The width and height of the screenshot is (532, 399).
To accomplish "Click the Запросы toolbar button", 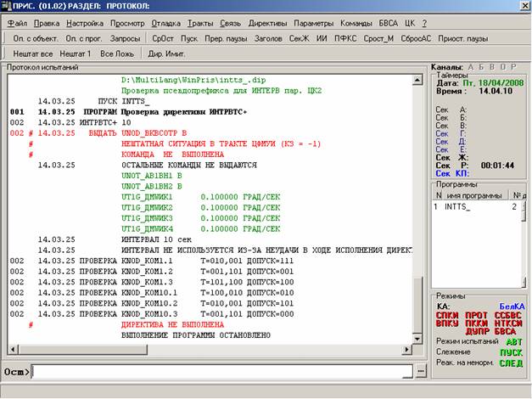I will pyautogui.click(x=125, y=39).
